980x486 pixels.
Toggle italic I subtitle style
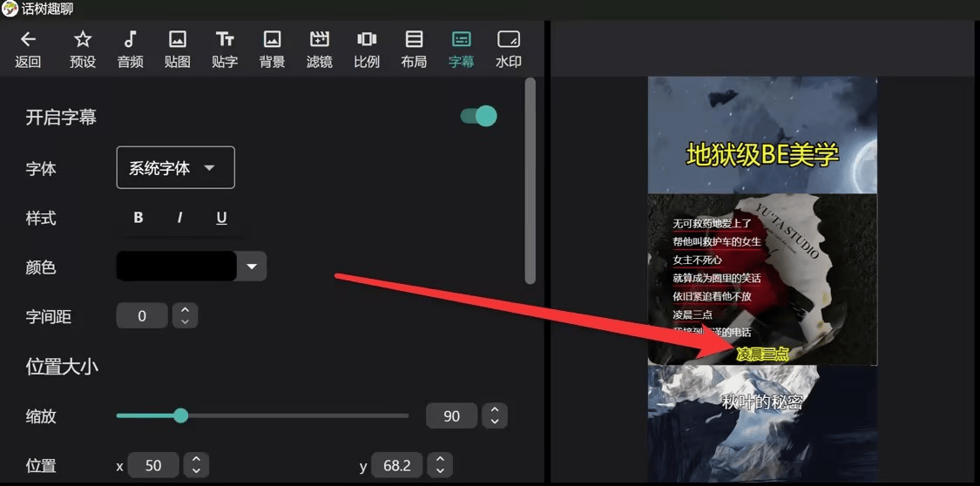[179, 218]
